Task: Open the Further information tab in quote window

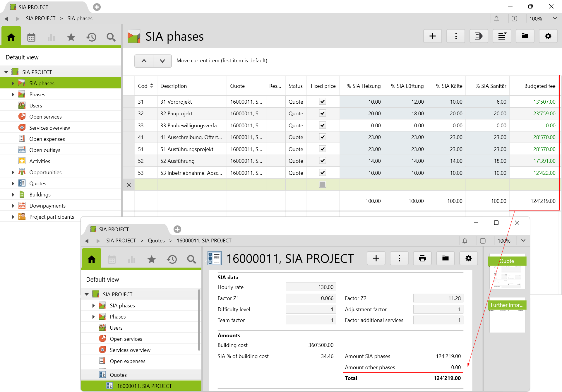Action: pyautogui.click(x=507, y=305)
